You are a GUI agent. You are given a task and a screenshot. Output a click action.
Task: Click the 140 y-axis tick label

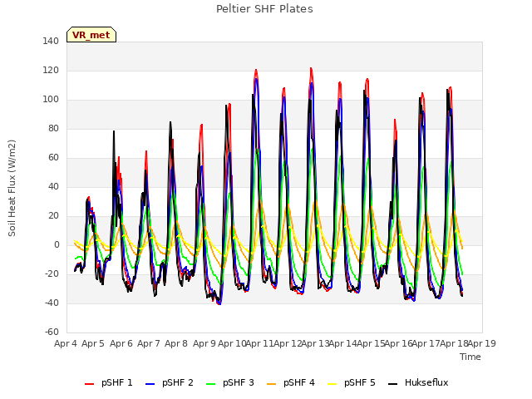point(51,41)
